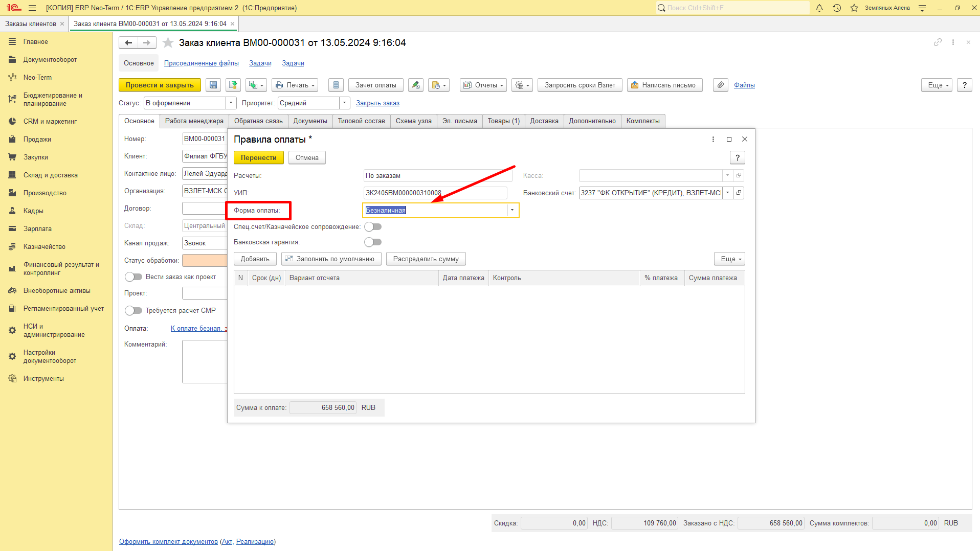Open Работа менеджера tab

194,121
